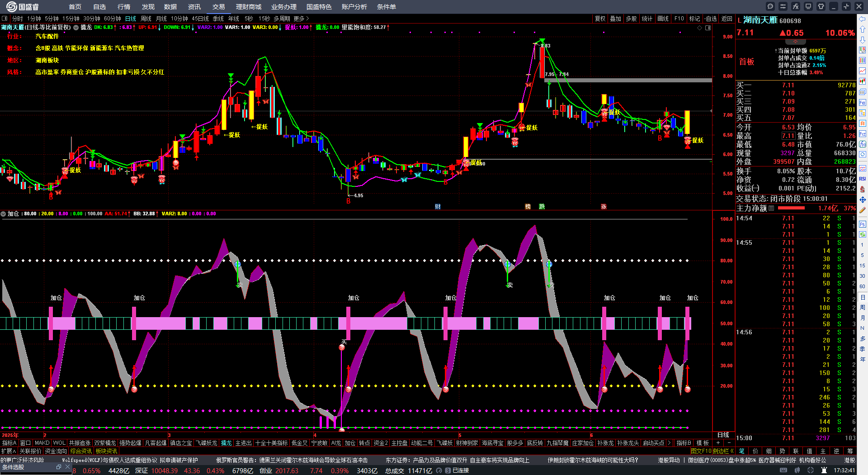
Task: Open the f(x) indicator sidebar icon
Action: pyautogui.click(x=863, y=144)
